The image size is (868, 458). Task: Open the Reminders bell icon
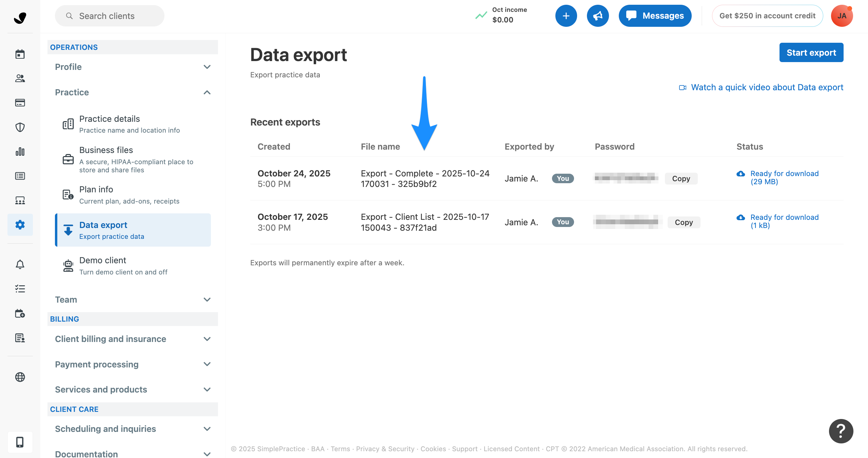pos(20,264)
